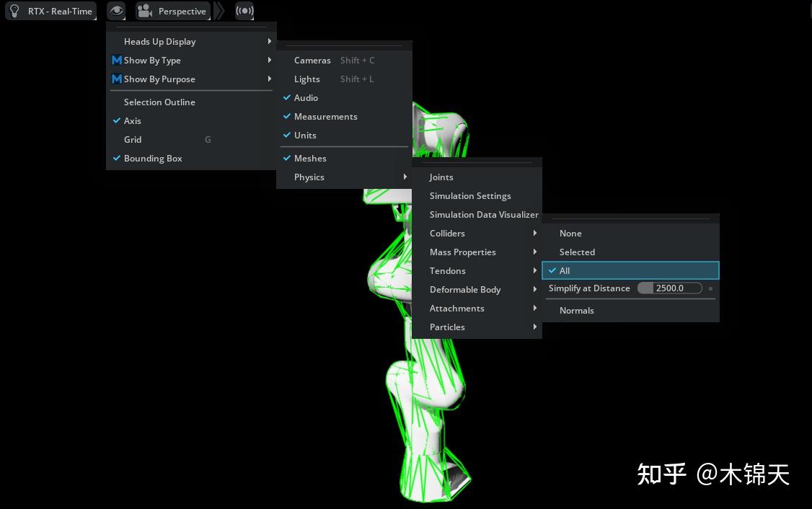Open the Heads Up Display menu

(159, 41)
